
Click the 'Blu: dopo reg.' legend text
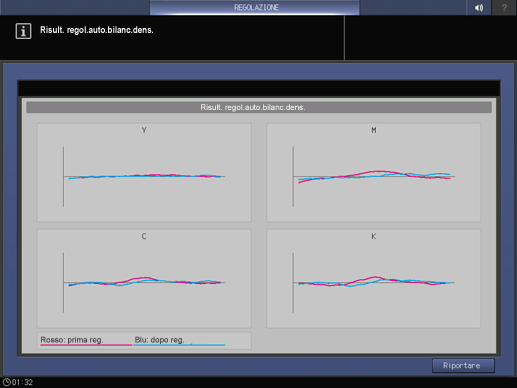tap(159, 340)
